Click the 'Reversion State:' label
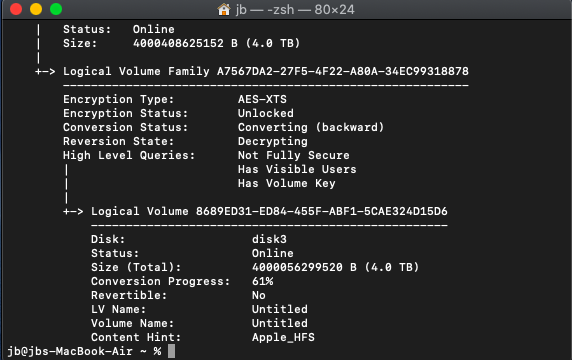This screenshot has height=360, width=572. 119,142
